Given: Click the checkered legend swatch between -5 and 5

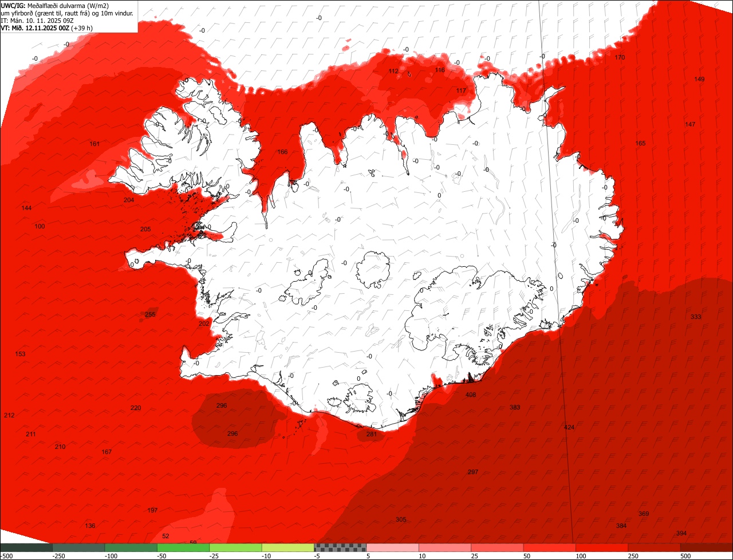Looking at the screenshot, I should [x=341, y=547].
